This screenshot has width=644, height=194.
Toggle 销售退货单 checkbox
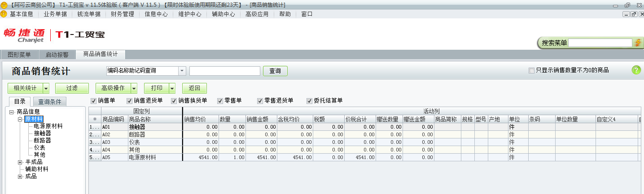[x=129, y=100]
